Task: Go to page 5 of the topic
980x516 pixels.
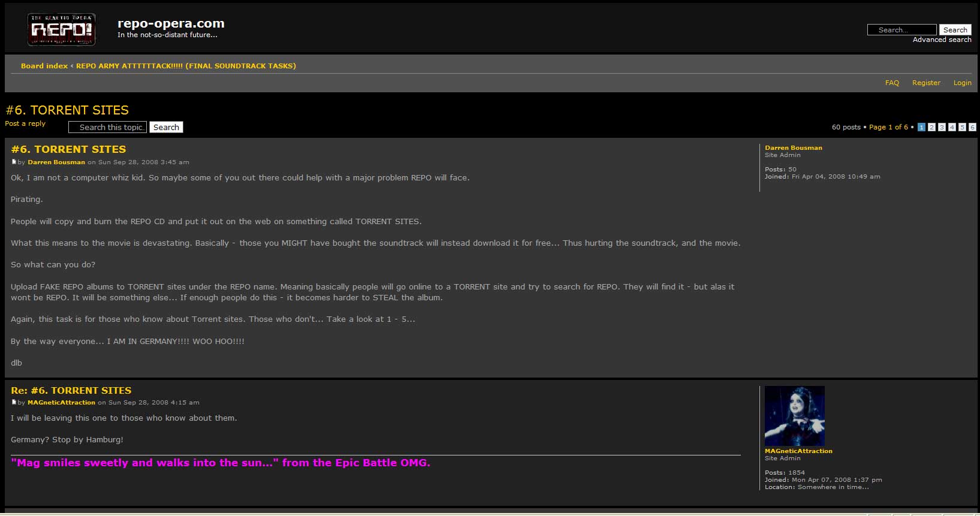Action: pyautogui.click(x=962, y=127)
